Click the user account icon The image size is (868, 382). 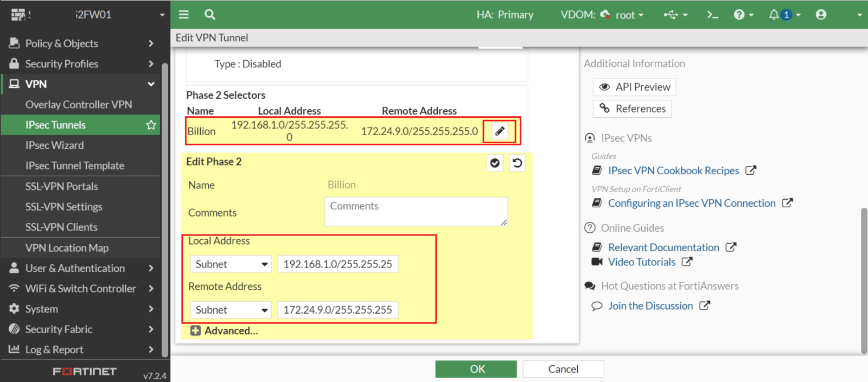tap(821, 15)
